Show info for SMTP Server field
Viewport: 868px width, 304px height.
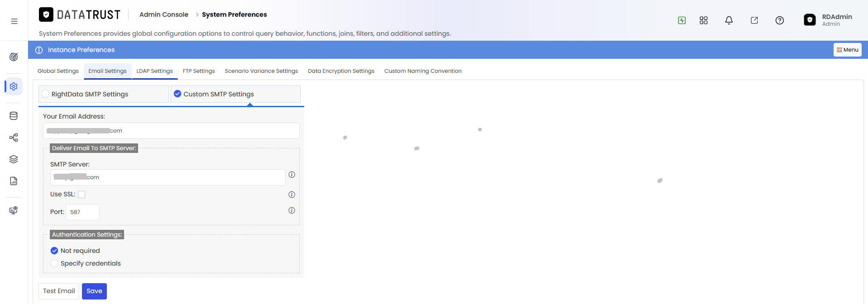point(292,175)
